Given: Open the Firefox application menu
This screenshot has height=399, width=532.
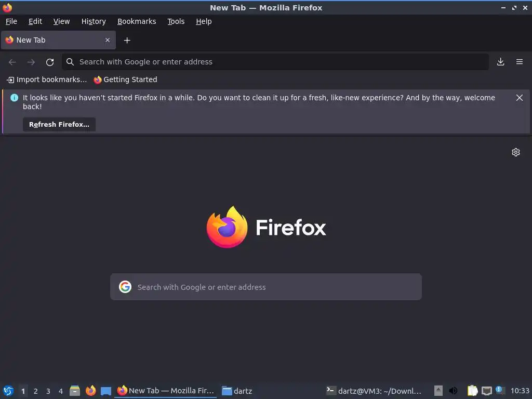Looking at the screenshot, I should [520, 62].
